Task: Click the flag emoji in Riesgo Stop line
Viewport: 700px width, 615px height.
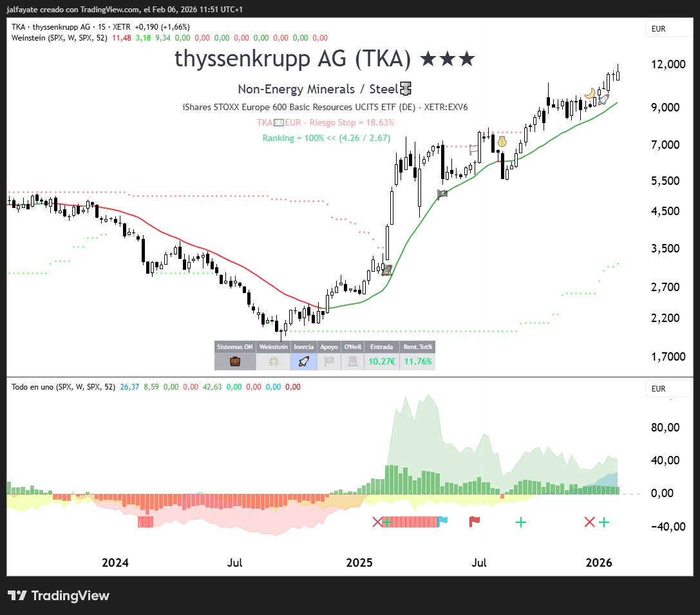Action: [279, 122]
